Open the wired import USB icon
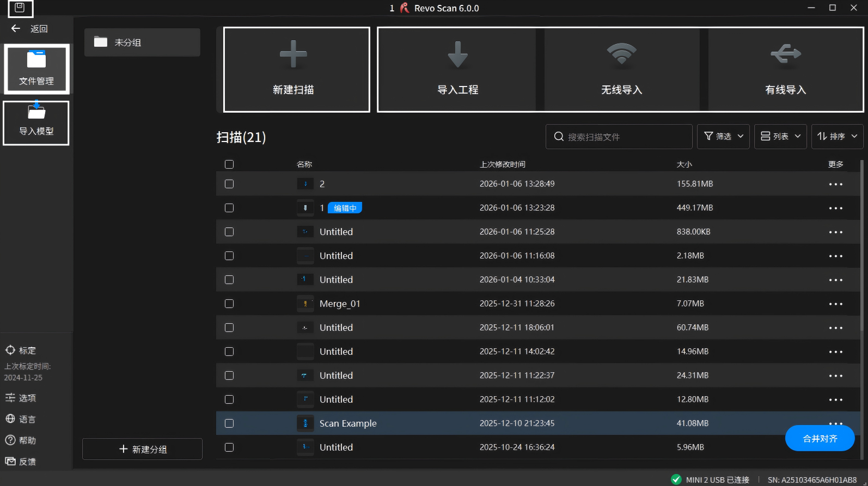The width and height of the screenshot is (868, 486). pyautogui.click(x=785, y=54)
